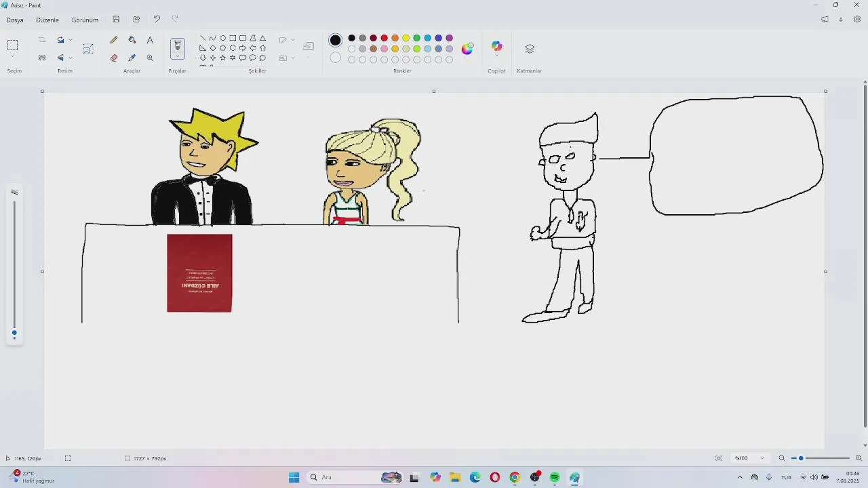
Task: Select the Magnifier tool
Action: point(150,58)
